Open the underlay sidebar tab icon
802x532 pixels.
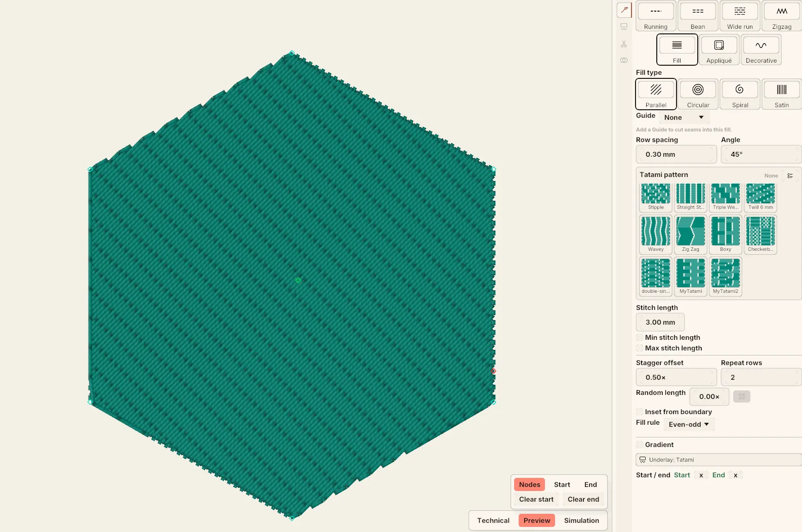point(624,27)
